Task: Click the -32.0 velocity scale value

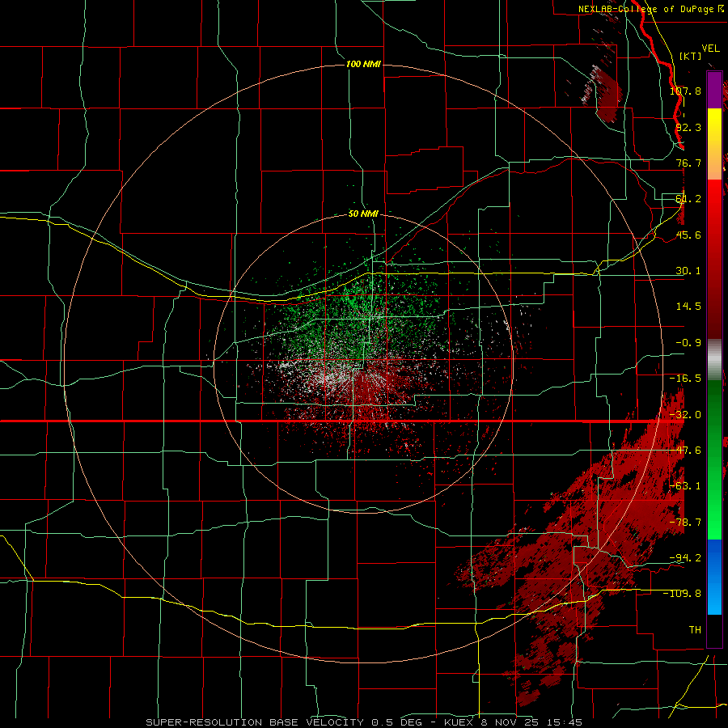Action: (685, 415)
